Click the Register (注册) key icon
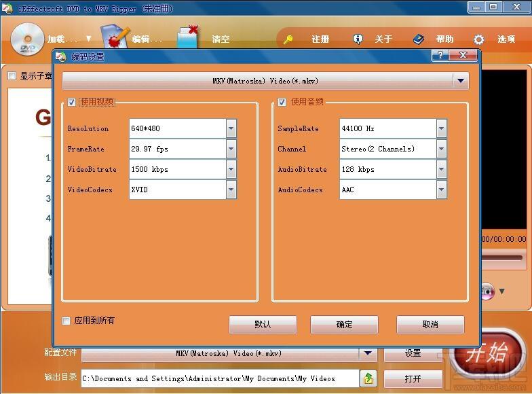The image size is (532, 394). (x=288, y=39)
